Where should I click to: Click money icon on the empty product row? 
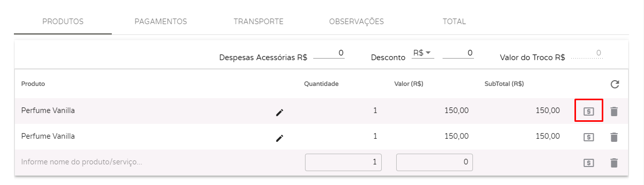pos(589,163)
